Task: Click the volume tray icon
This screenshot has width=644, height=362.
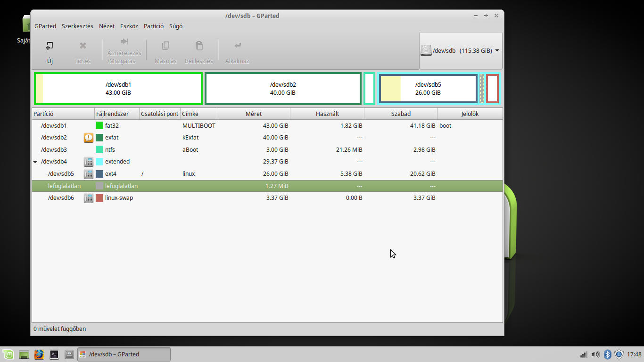Action: [595, 354]
